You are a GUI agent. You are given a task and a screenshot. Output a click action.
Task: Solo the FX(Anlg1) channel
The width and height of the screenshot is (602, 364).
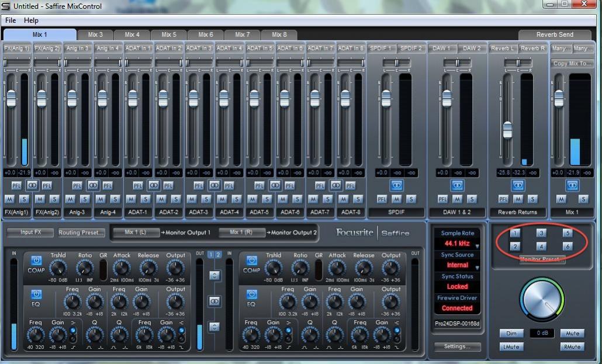[24, 199]
